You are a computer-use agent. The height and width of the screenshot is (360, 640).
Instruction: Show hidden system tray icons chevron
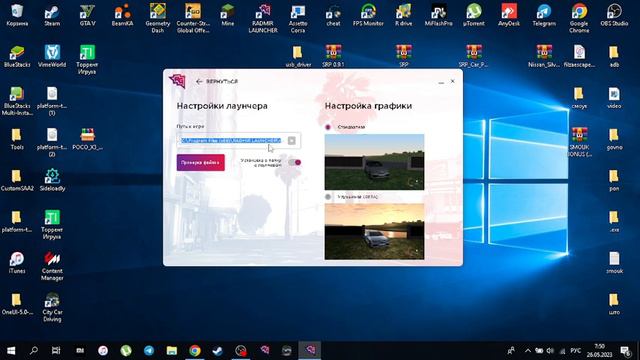click(x=528, y=351)
